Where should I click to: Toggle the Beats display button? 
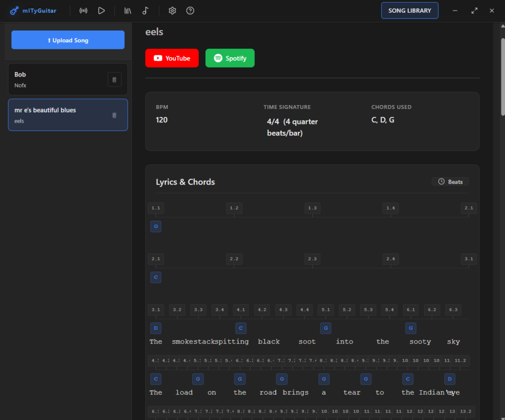click(x=450, y=182)
